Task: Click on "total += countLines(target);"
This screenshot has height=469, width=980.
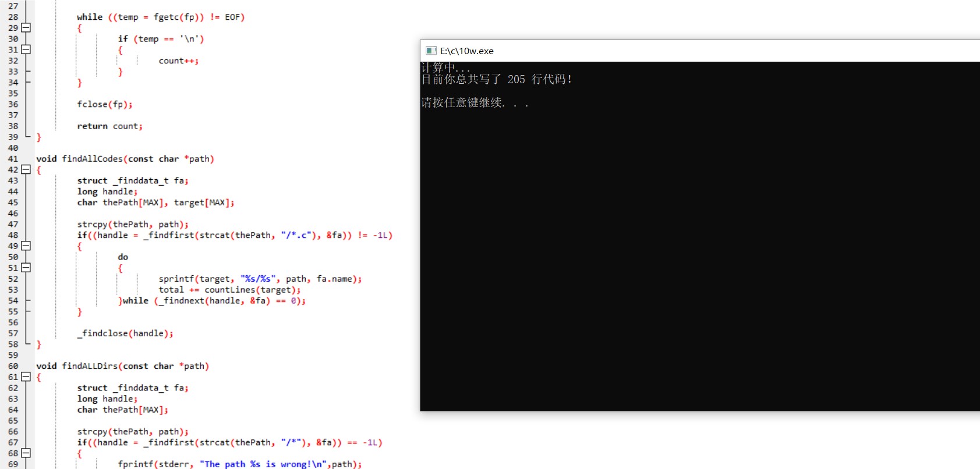Action: (x=230, y=290)
